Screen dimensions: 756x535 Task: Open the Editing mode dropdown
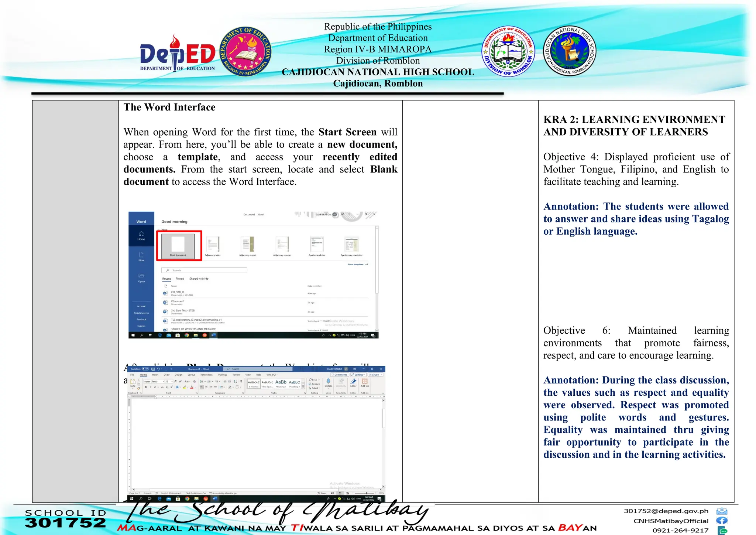tap(358, 375)
